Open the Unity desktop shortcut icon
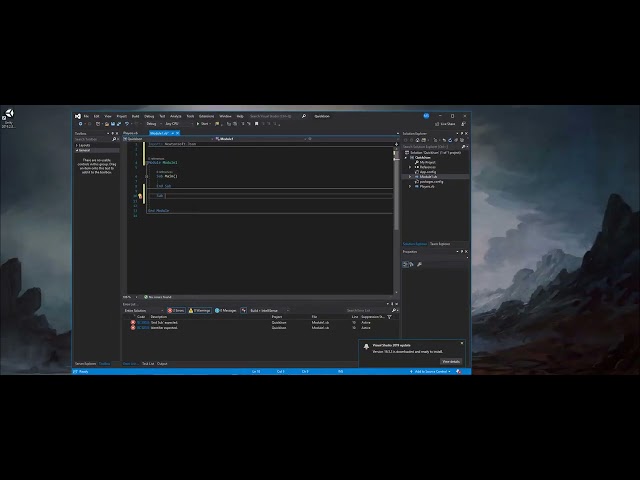Viewport: 640px width, 480px height. [8, 118]
